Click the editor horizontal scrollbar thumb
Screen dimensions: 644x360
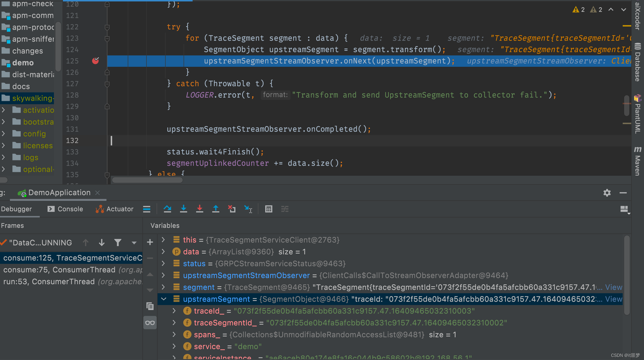coord(147,180)
